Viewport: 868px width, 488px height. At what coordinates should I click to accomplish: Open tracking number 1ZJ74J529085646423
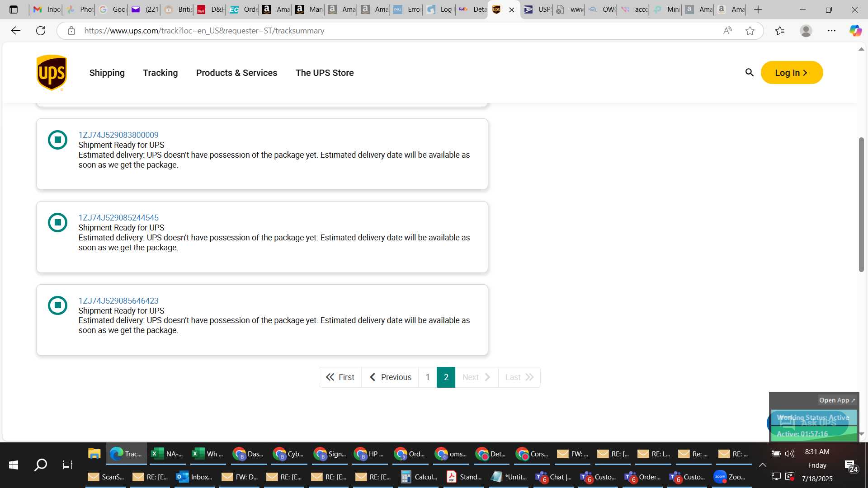click(118, 301)
